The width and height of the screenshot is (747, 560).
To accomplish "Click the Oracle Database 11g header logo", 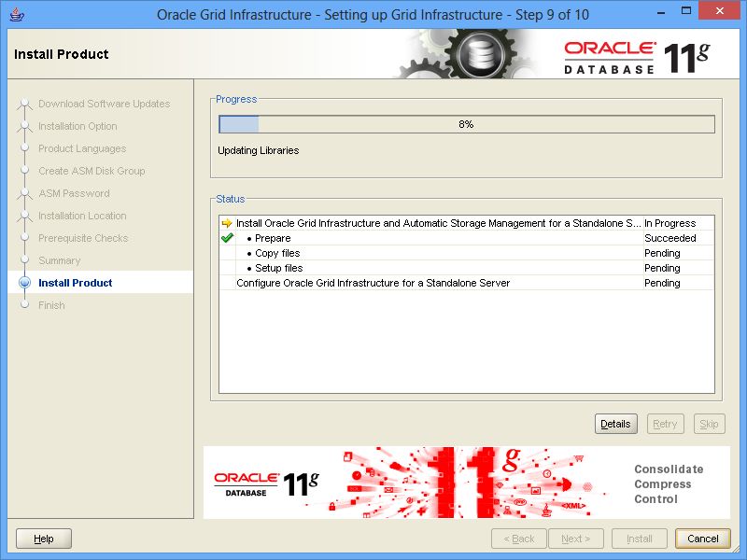I will point(637,57).
